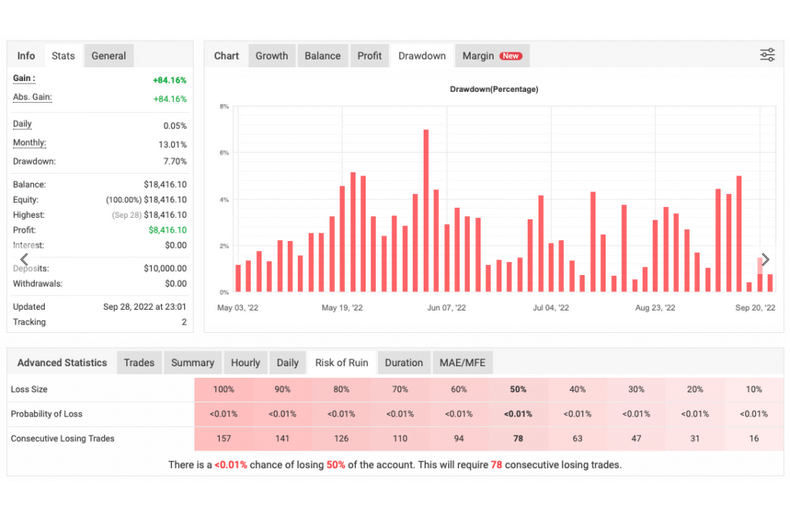
Task: Click the 16 consecutive losing trades value
Action: pos(754,438)
